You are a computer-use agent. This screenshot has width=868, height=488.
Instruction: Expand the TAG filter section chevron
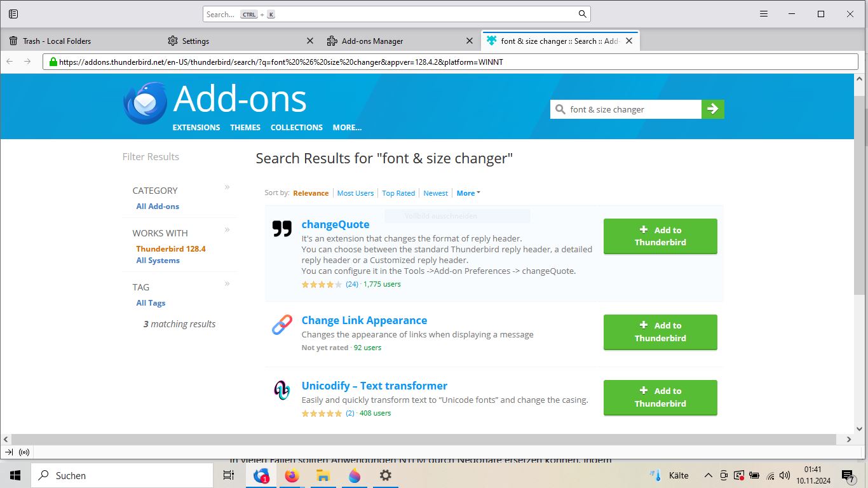coord(227,283)
